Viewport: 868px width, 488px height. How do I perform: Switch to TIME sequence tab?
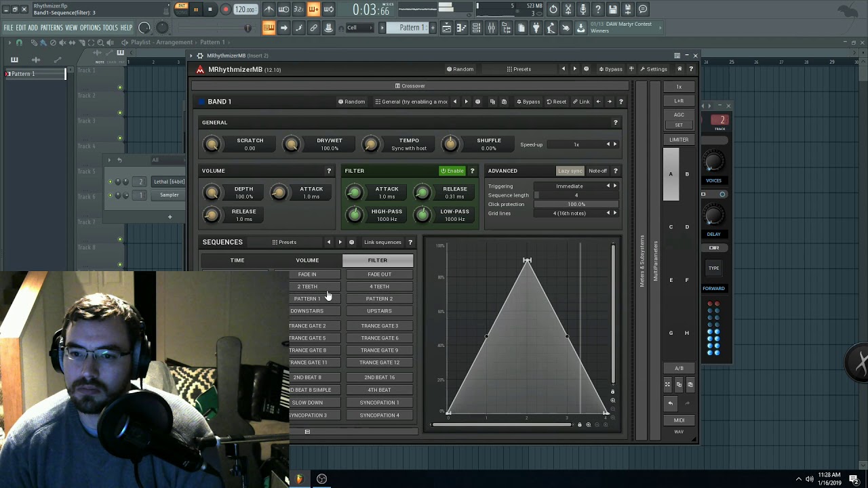point(237,260)
